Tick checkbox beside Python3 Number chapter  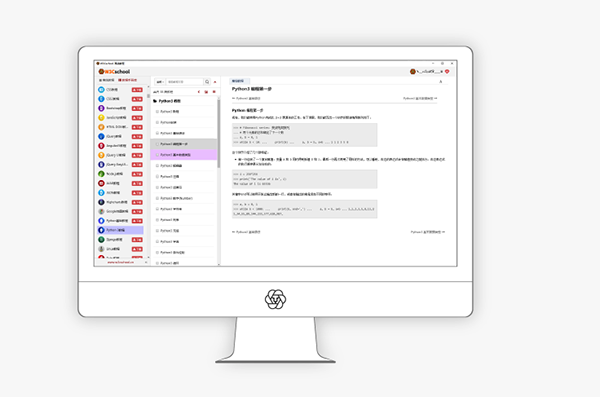(x=157, y=198)
